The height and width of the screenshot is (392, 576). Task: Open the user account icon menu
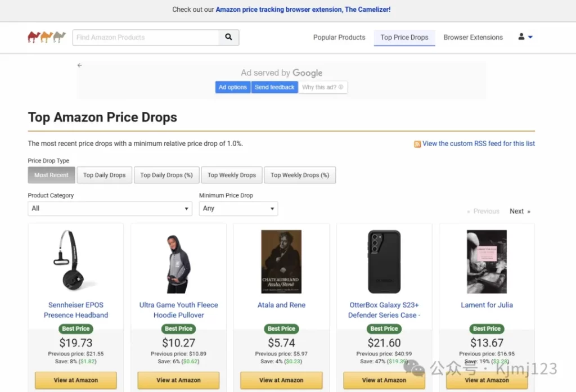521,37
